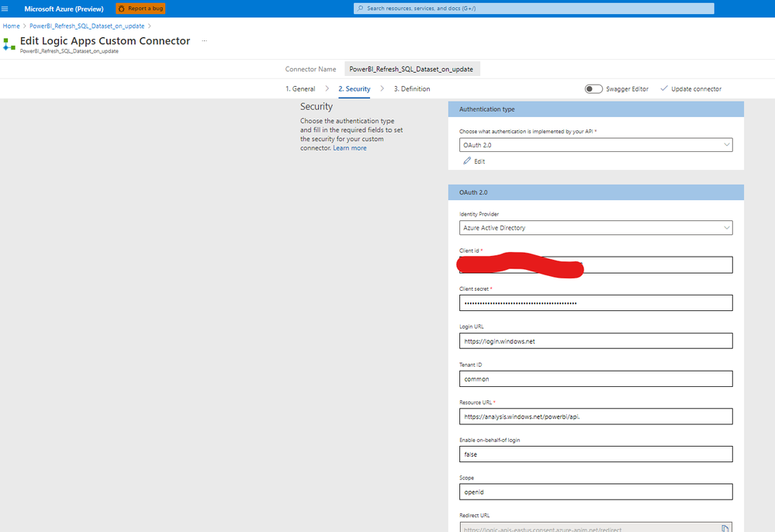Click the Microsoft Azure (Preview) title
This screenshot has width=775, height=532.
pyautogui.click(x=64, y=9)
